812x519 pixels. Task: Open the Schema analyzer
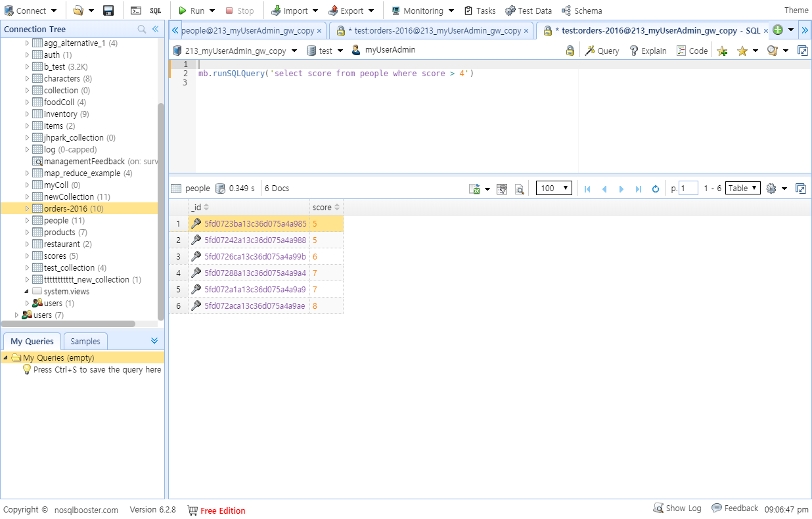point(581,11)
